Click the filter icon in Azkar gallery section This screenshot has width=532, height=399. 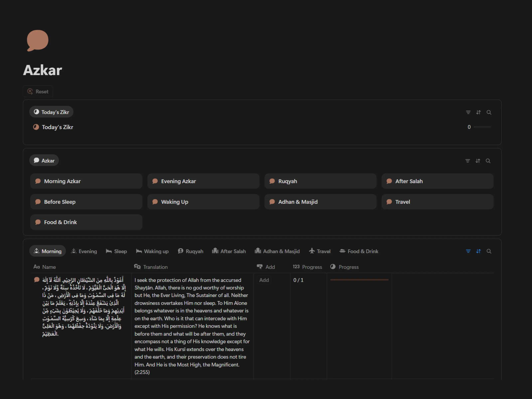click(467, 161)
